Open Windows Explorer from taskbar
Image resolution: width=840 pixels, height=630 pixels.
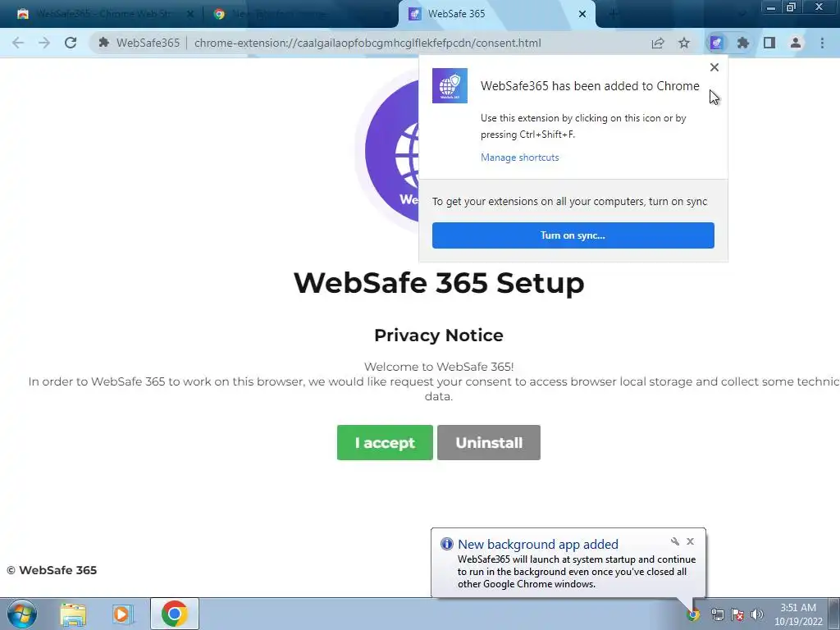[x=73, y=614]
